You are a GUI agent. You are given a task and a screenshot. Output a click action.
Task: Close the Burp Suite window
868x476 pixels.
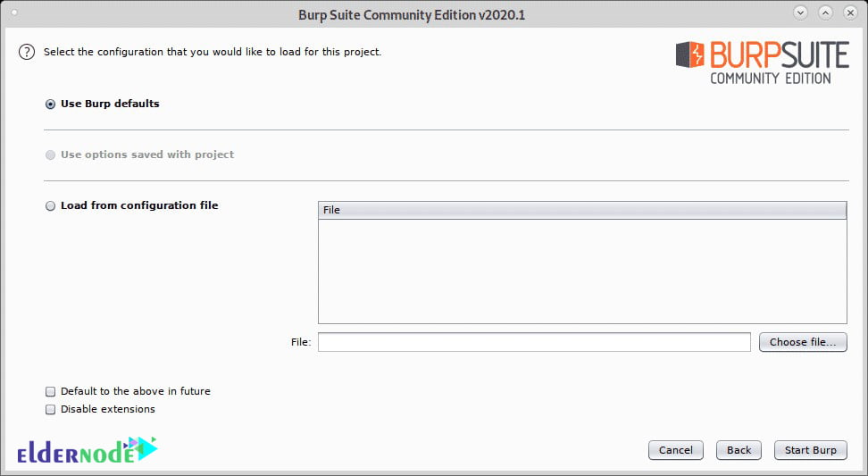850,13
